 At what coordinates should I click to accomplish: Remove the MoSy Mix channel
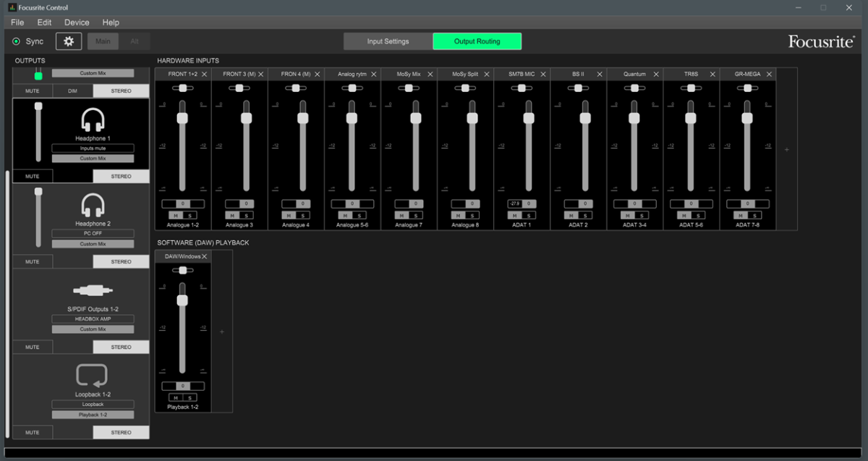pyautogui.click(x=430, y=74)
